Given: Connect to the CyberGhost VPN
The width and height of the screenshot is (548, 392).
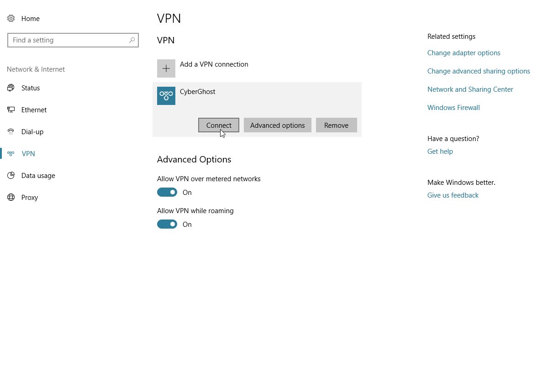Looking at the screenshot, I should (219, 125).
